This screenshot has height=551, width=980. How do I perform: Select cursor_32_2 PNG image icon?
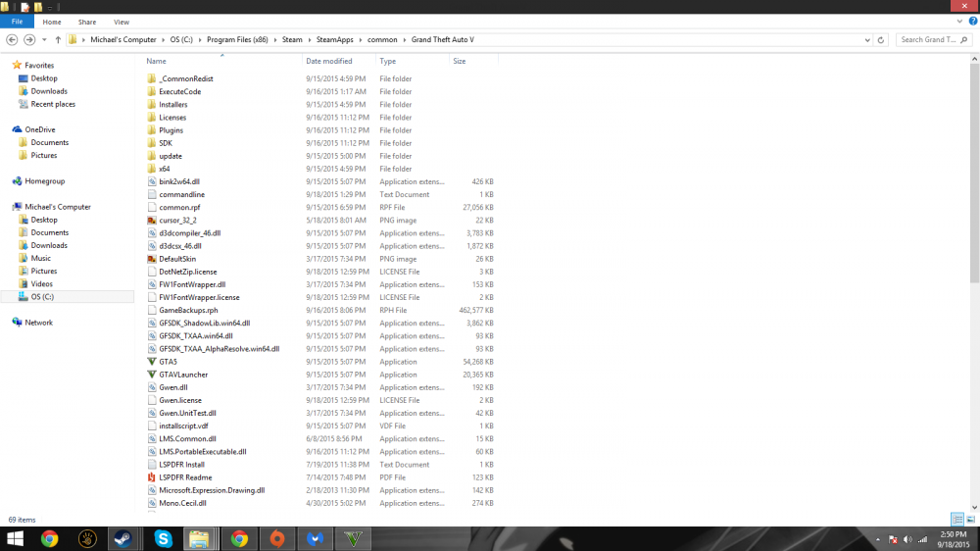click(151, 221)
